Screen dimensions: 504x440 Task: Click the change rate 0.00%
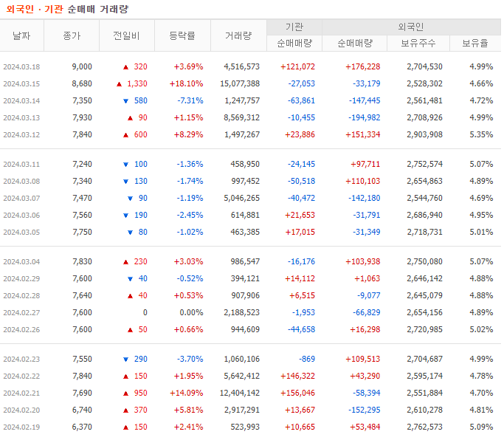point(191,312)
